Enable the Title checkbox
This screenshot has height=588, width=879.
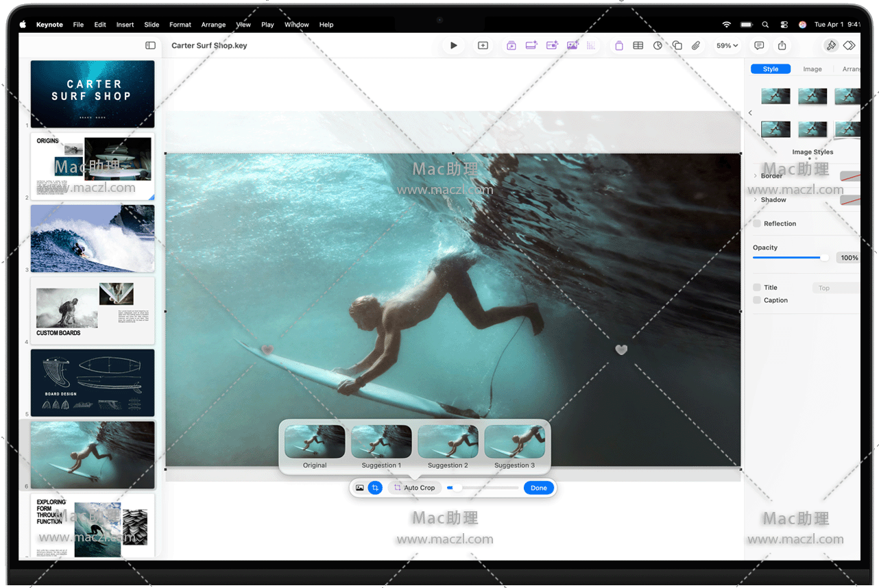tap(757, 288)
